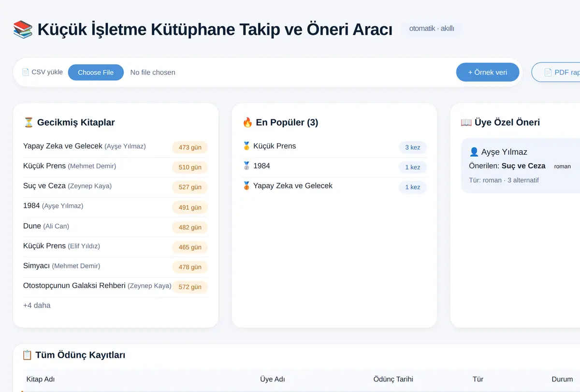Click the 527 gün badge

click(190, 187)
